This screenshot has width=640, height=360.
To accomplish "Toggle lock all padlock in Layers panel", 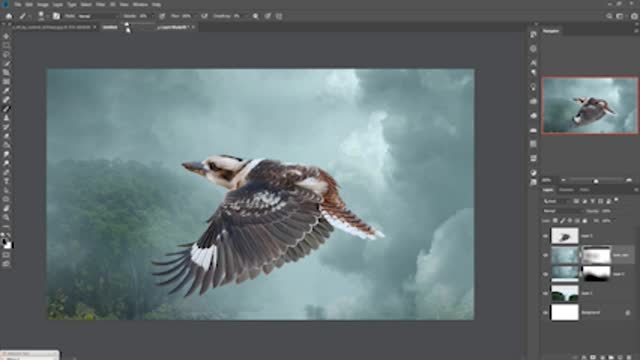I will [x=584, y=221].
